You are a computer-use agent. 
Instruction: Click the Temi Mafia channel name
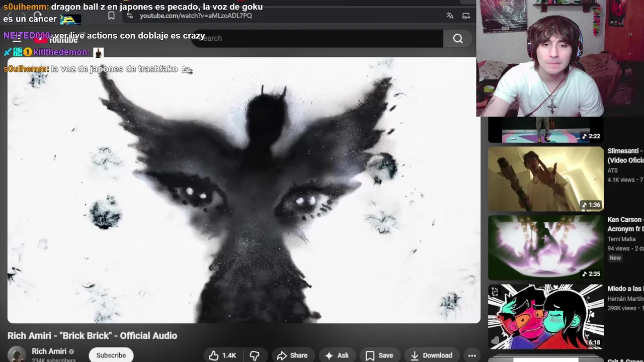(x=621, y=239)
